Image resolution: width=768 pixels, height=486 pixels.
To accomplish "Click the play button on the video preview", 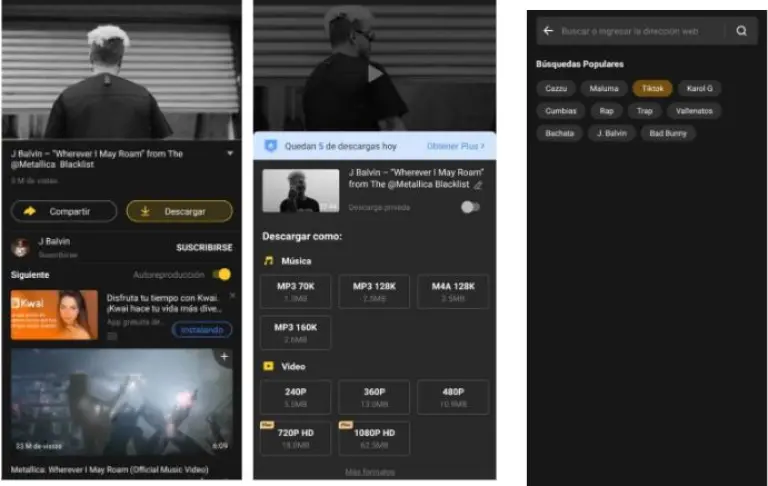I will (374, 72).
